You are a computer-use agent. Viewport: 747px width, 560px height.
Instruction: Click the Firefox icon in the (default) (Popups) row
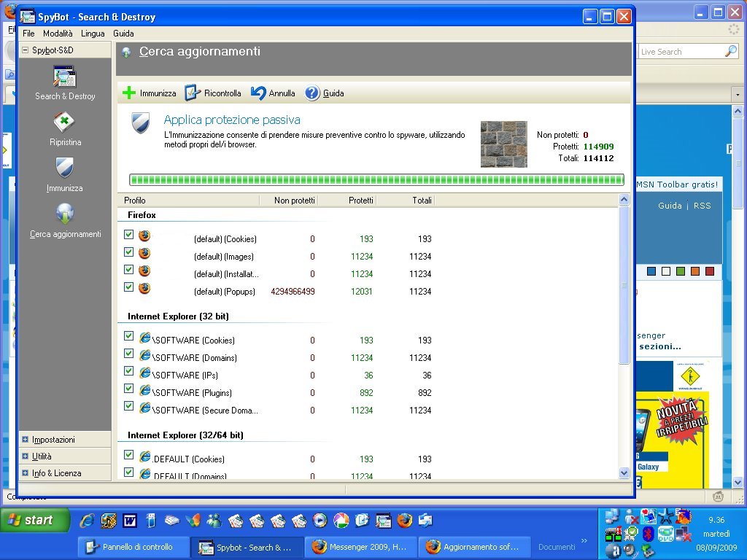144,287
